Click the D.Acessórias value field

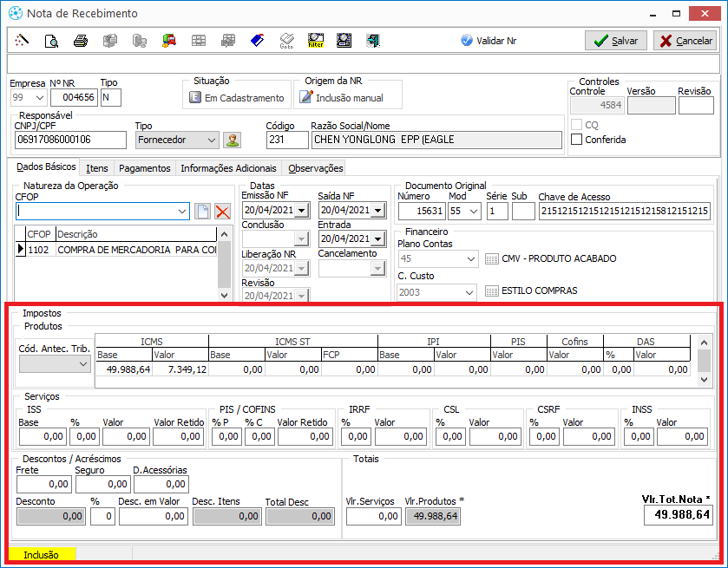161,484
